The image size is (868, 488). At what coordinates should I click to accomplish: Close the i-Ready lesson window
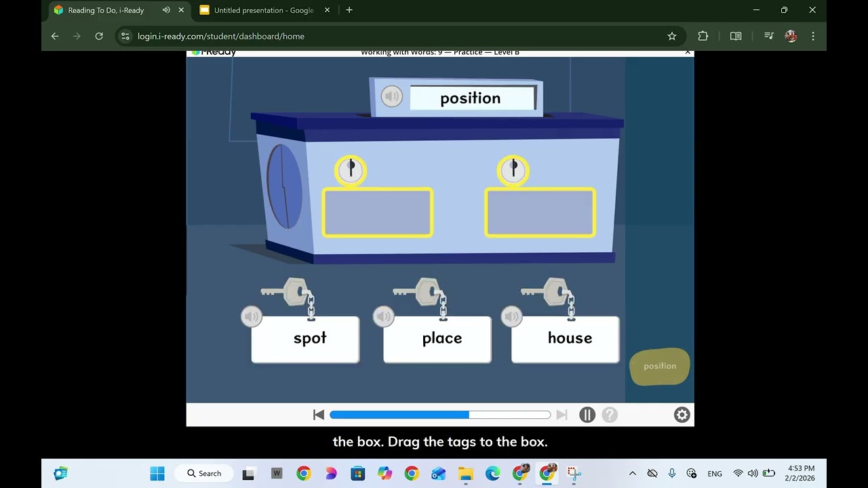[688, 52]
